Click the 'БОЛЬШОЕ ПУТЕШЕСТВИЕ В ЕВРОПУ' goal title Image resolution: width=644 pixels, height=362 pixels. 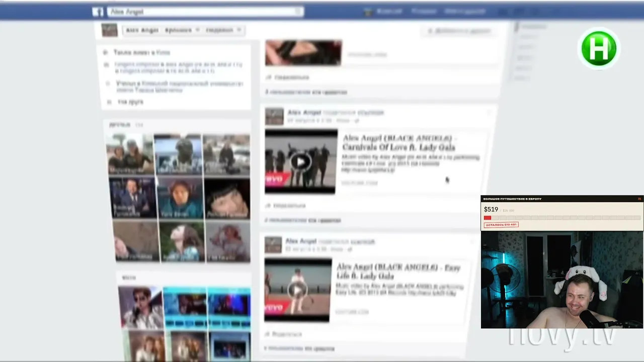click(512, 199)
